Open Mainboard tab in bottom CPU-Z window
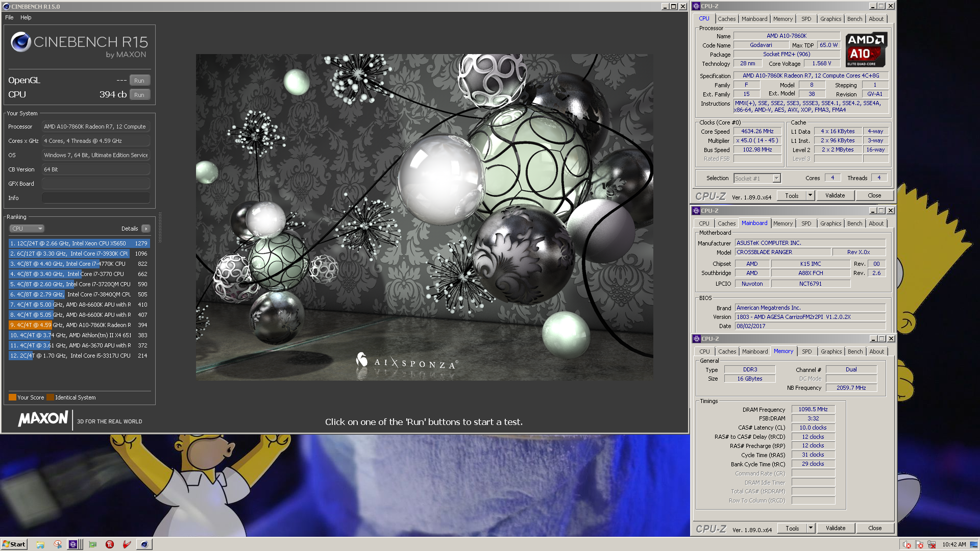Image resolution: width=980 pixels, height=551 pixels. click(x=754, y=352)
